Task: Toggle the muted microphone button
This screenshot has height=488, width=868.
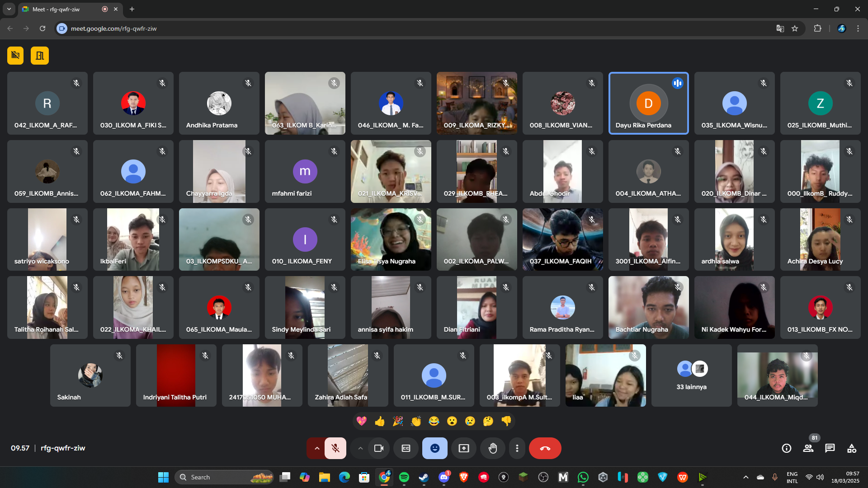Action: click(x=335, y=448)
